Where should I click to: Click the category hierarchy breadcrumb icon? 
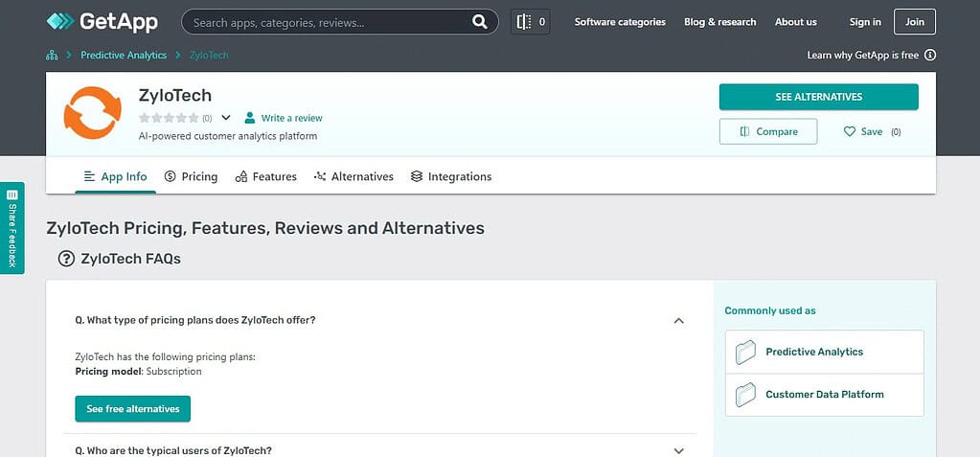tap(52, 55)
